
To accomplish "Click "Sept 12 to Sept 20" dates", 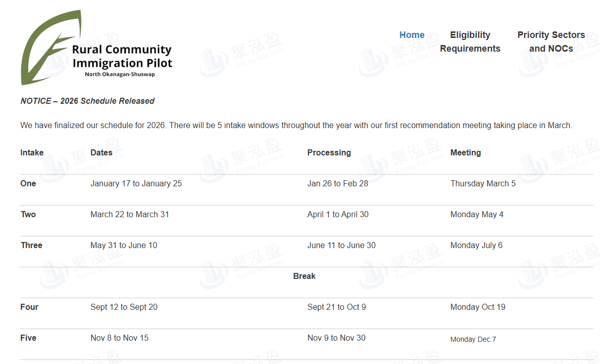I will click(x=124, y=307).
